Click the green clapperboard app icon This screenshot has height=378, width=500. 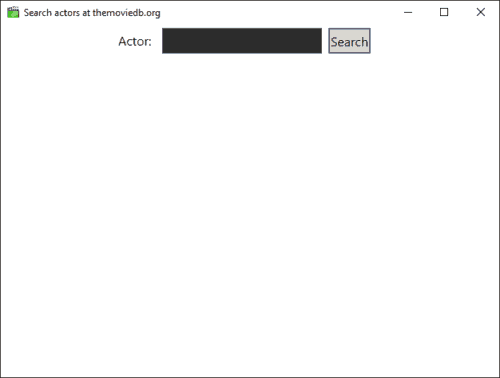[x=13, y=12]
